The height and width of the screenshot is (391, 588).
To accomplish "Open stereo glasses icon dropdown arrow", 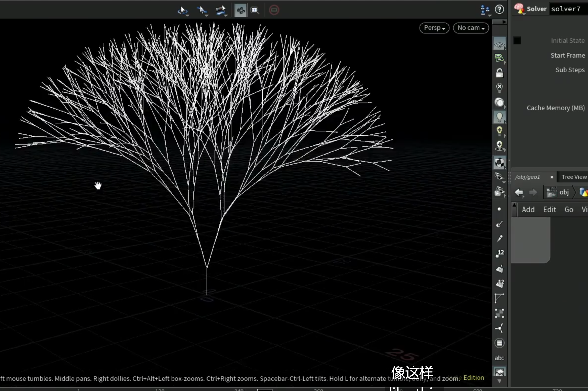I will click(x=504, y=182).
